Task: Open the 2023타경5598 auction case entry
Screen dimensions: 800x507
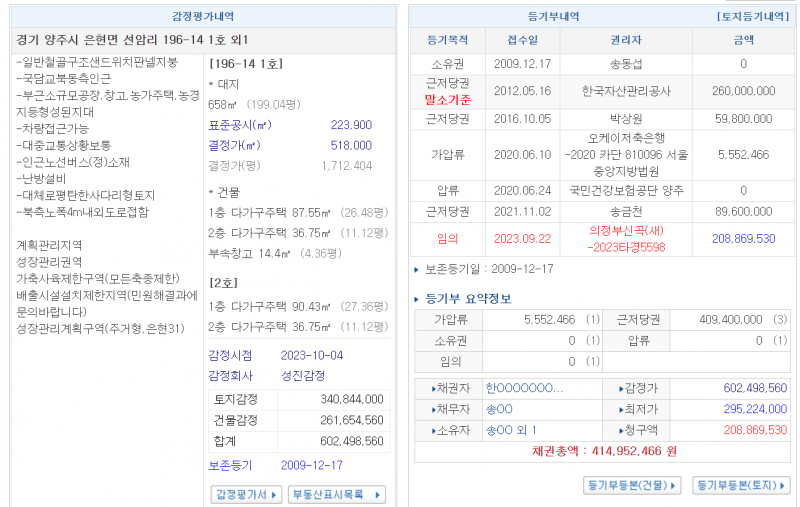Action: [x=626, y=247]
